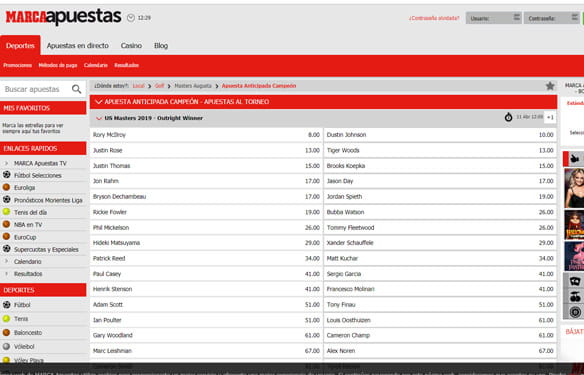
Task: Select Francesco Molinari odds 41.00
Action: 440,289
